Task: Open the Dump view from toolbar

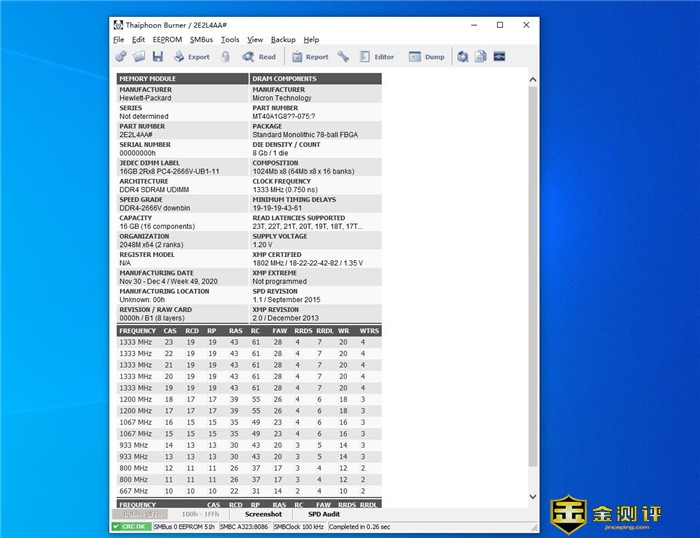Action: 427,57
